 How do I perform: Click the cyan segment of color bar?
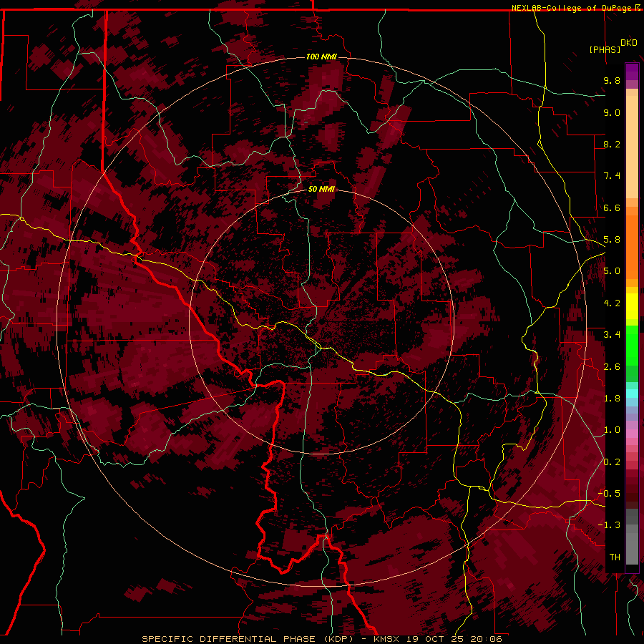point(632,394)
